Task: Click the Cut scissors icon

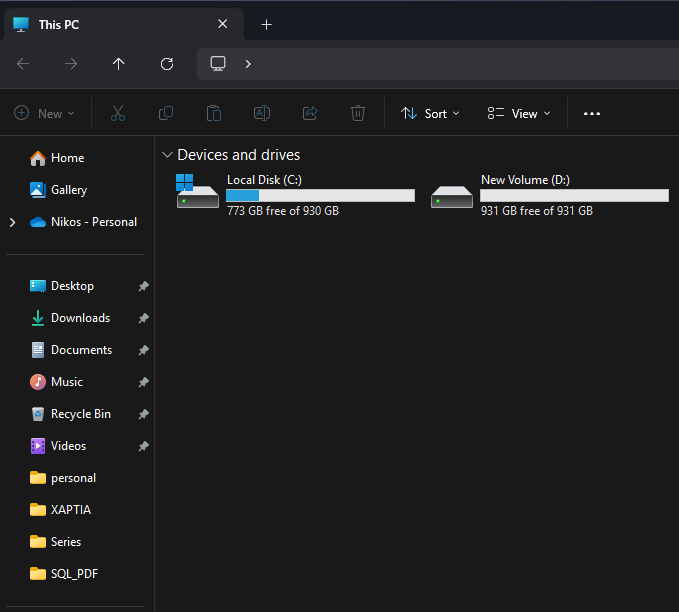Action: tap(118, 113)
